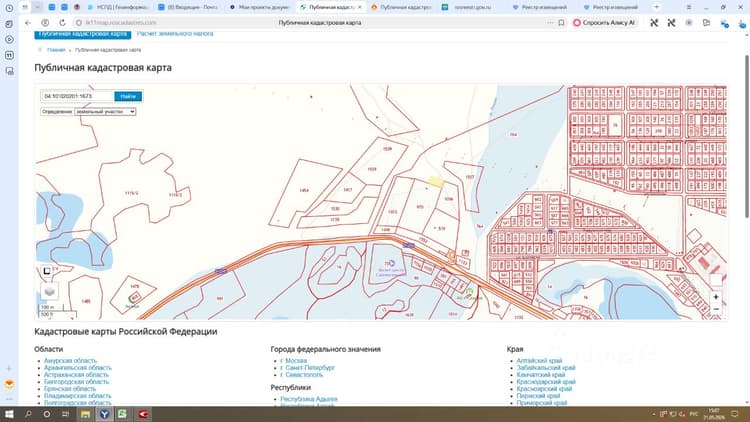Open the purple extension icon in toolbar
This screenshot has width=750, height=422.
(689, 22)
